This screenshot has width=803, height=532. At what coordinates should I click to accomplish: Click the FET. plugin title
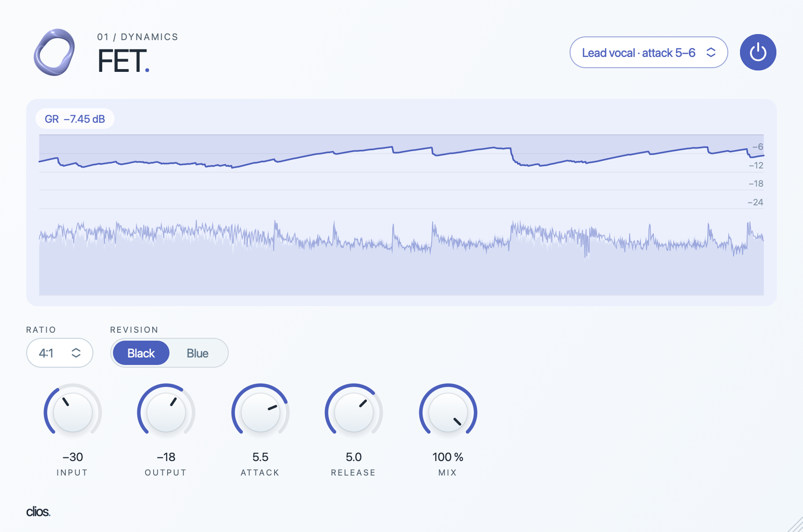point(124,61)
